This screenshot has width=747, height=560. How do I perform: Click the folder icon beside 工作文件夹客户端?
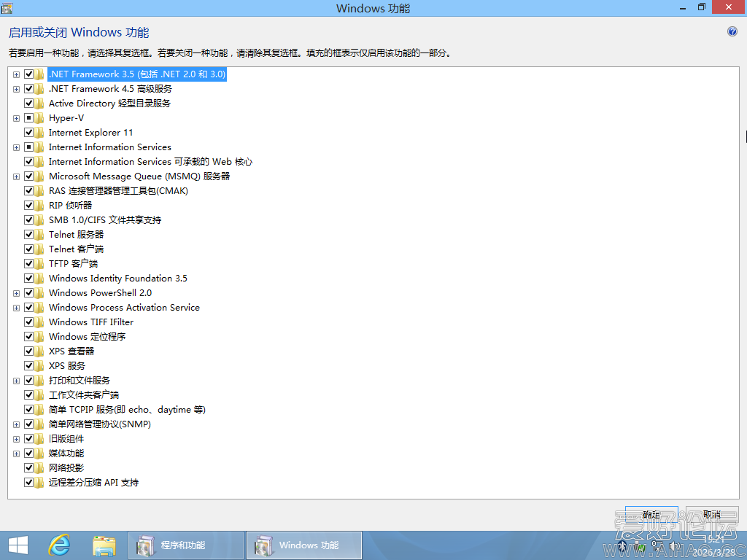(39, 394)
